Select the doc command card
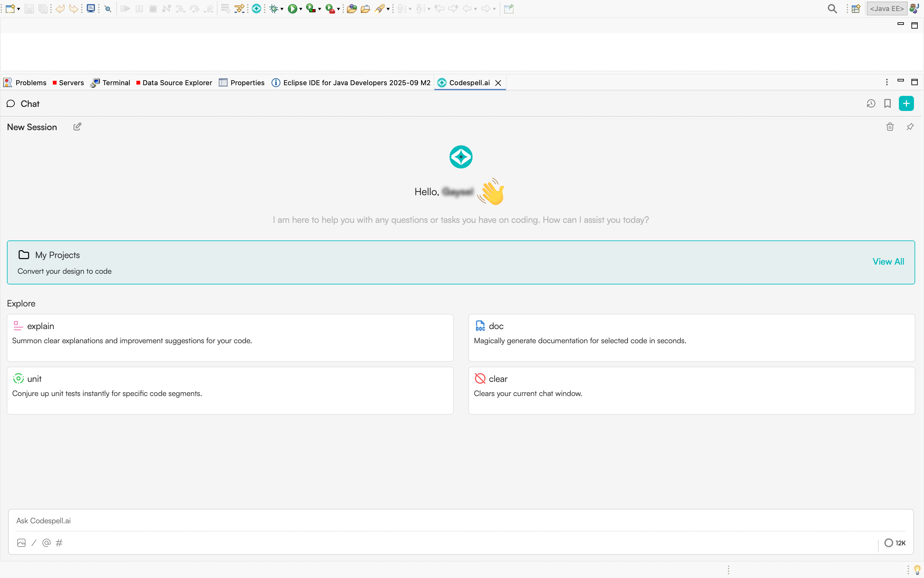Screen dimensions: 924x578 click(692, 338)
